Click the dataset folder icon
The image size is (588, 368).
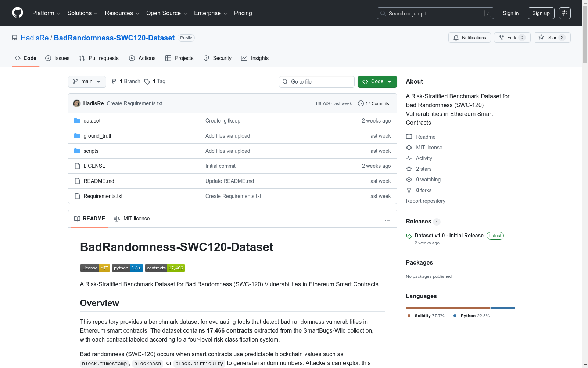click(77, 121)
